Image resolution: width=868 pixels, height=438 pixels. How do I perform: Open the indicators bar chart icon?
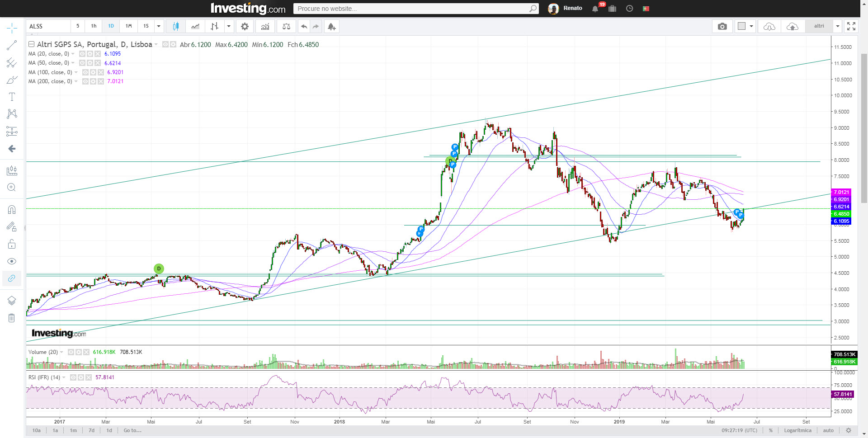pyautogui.click(x=265, y=26)
